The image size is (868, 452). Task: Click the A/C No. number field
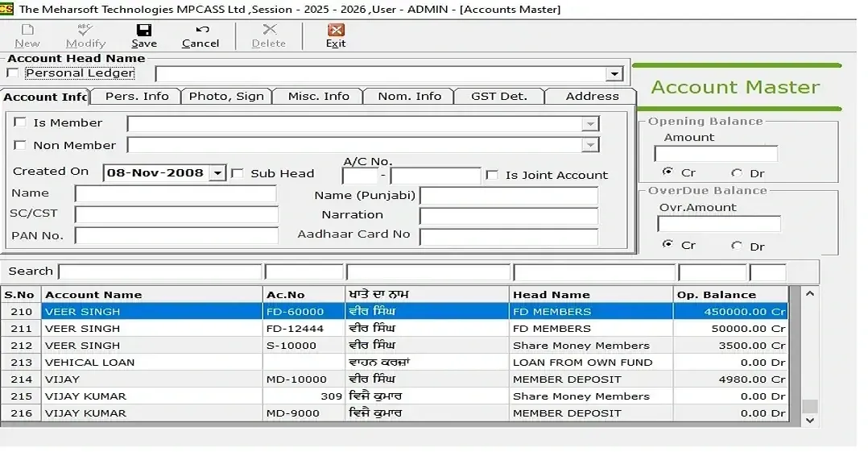tap(435, 176)
